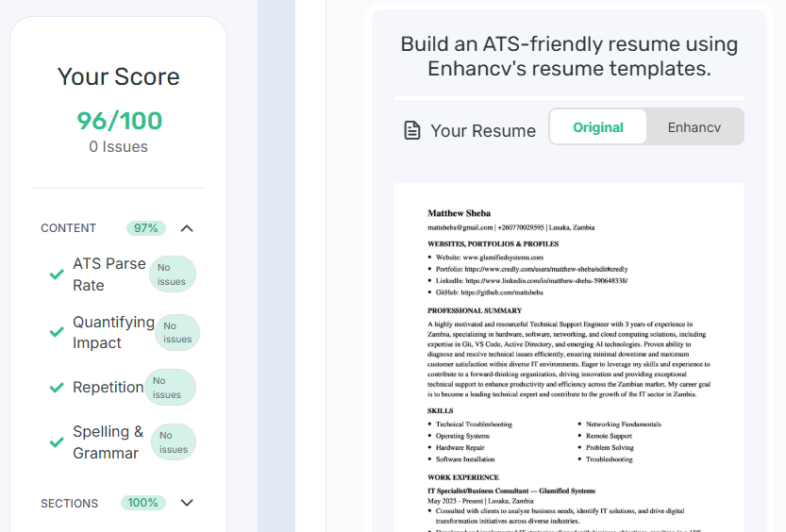Viewport: 786px width, 532px height.
Task: Click the resume document preview
Action: [x=569, y=357]
